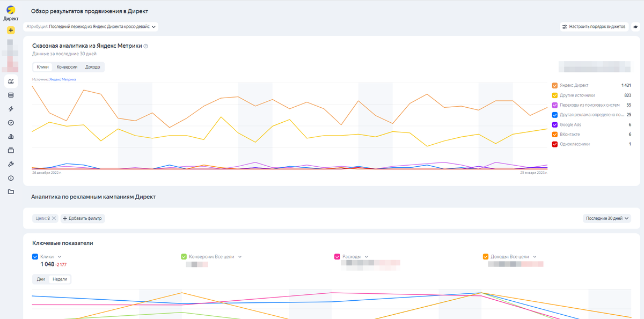Open the checkmark circle icon in sidebar
Viewport: 644px width, 319px height.
pos(11,123)
